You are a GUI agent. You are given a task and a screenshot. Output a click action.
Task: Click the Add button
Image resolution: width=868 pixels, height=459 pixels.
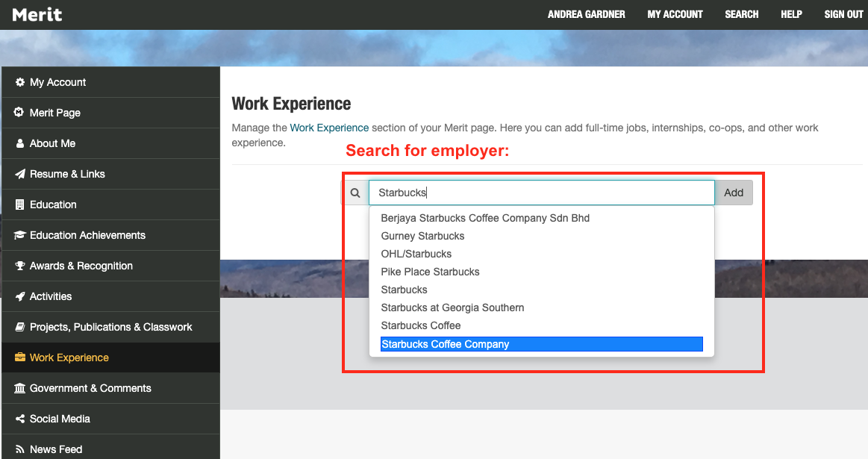[734, 193]
